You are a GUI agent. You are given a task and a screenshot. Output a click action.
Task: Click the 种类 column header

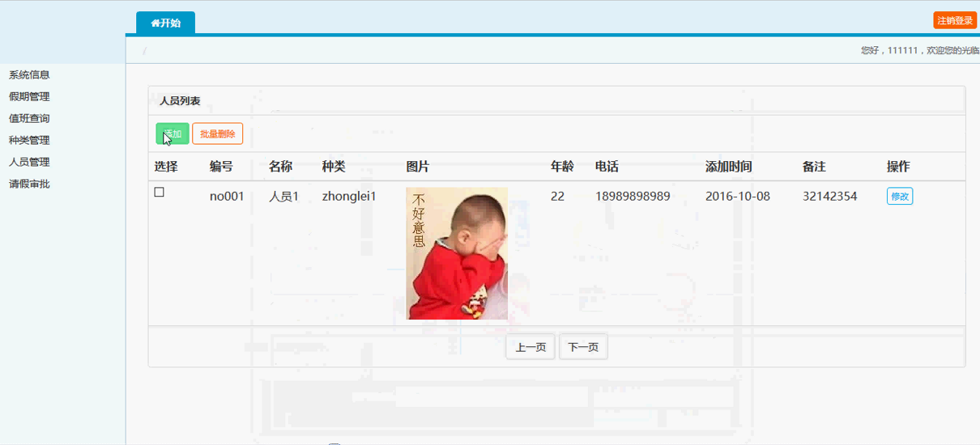pyautogui.click(x=334, y=167)
